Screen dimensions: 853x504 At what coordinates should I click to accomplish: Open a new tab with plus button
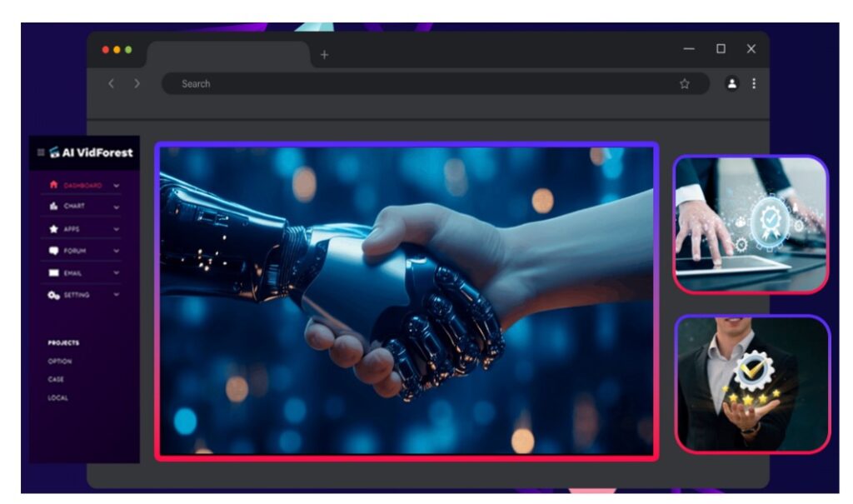click(324, 55)
